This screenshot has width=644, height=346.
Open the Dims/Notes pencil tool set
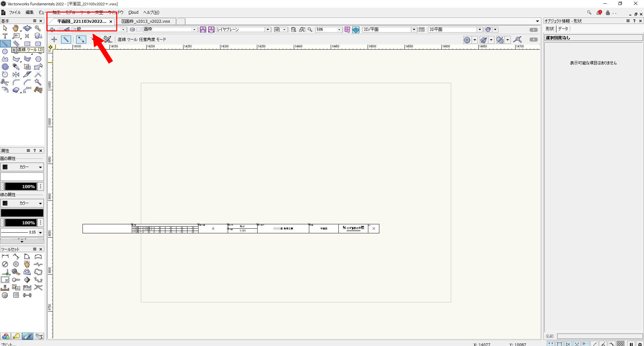point(28,336)
